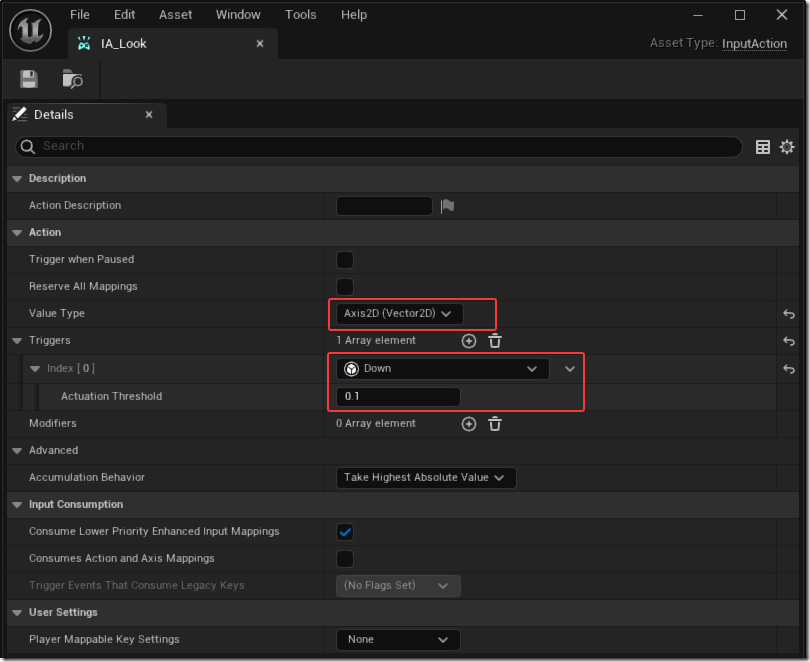810x662 pixels.
Task: Click the '1 Array element' text
Action: tap(376, 341)
